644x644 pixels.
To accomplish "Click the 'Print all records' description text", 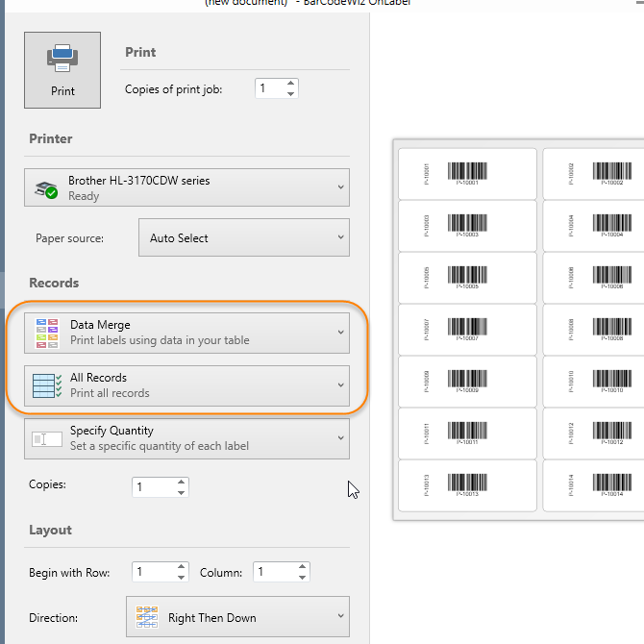I will (110, 393).
